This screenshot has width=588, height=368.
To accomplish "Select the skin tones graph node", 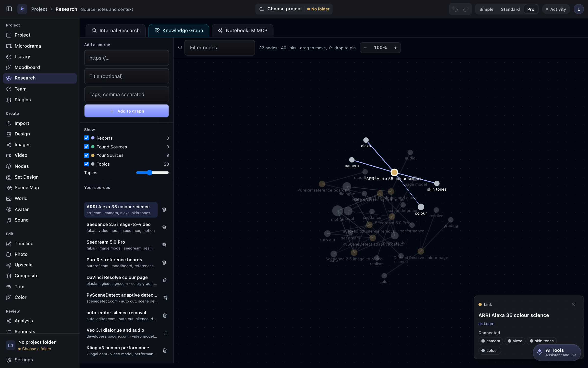I will coord(437,183).
